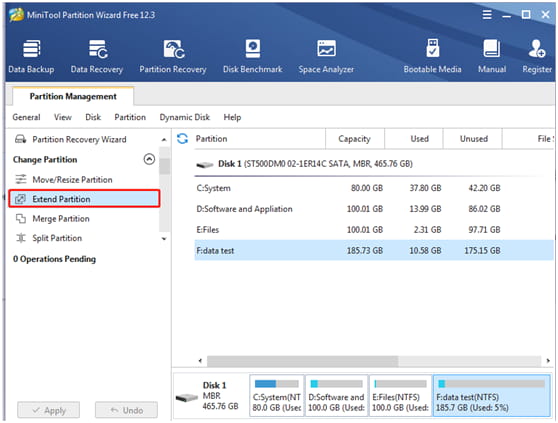The height and width of the screenshot is (423, 558).
Task: Select D:Software and Appliation row
Action: click(x=374, y=209)
